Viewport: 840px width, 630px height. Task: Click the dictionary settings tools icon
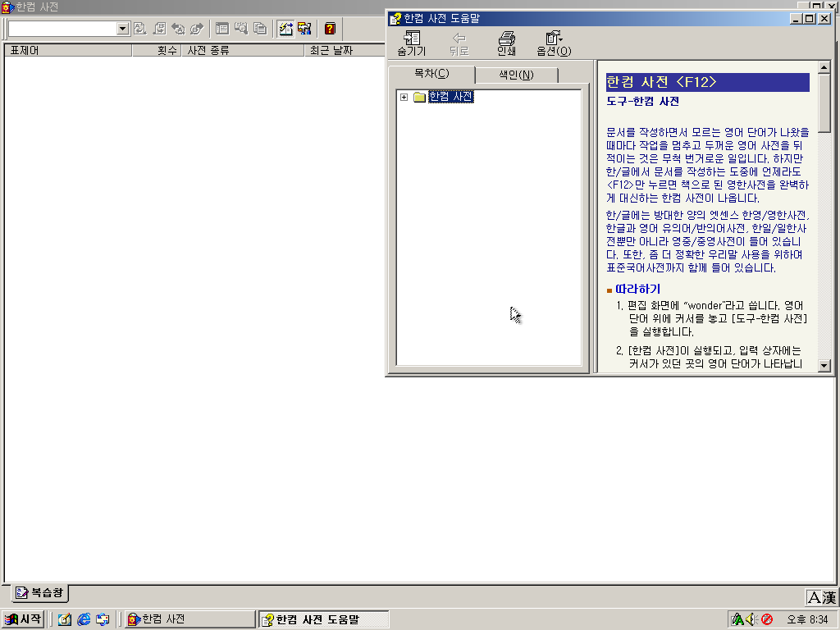tap(304, 29)
